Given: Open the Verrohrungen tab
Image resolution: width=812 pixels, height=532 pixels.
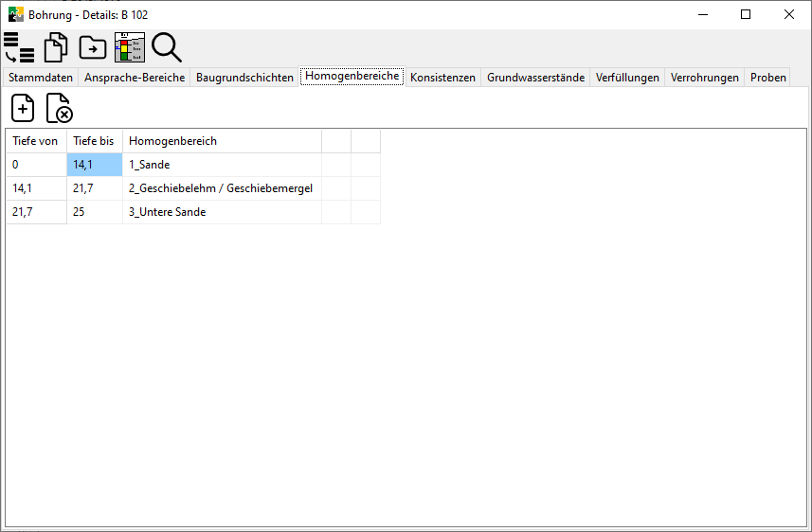Looking at the screenshot, I should point(704,78).
